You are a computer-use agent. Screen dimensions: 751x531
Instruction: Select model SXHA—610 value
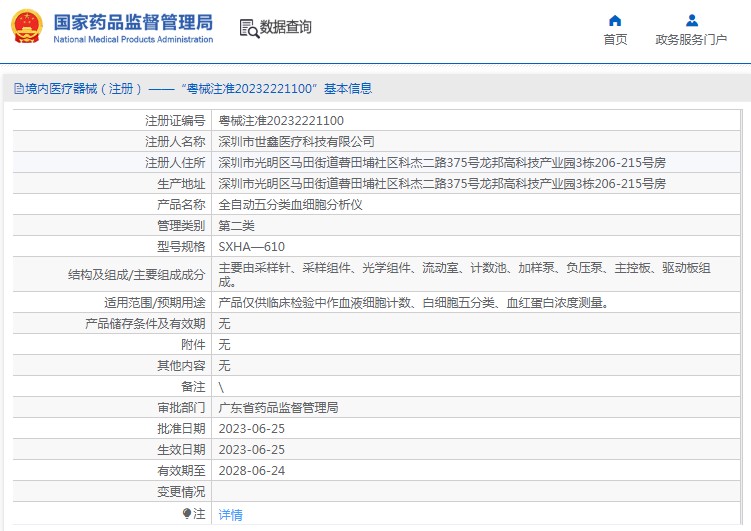point(251,247)
